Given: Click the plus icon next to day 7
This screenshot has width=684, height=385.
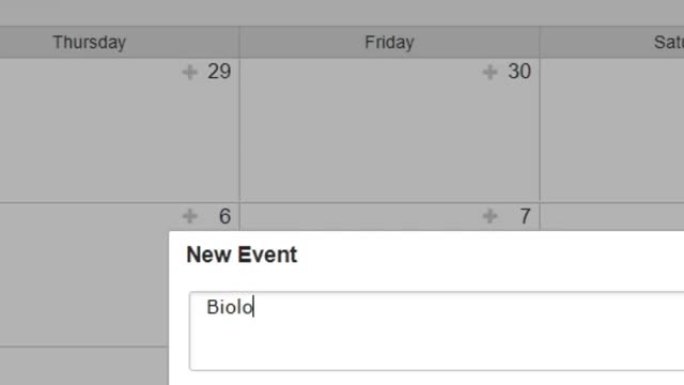Looking at the screenshot, I should pos(490,216).
